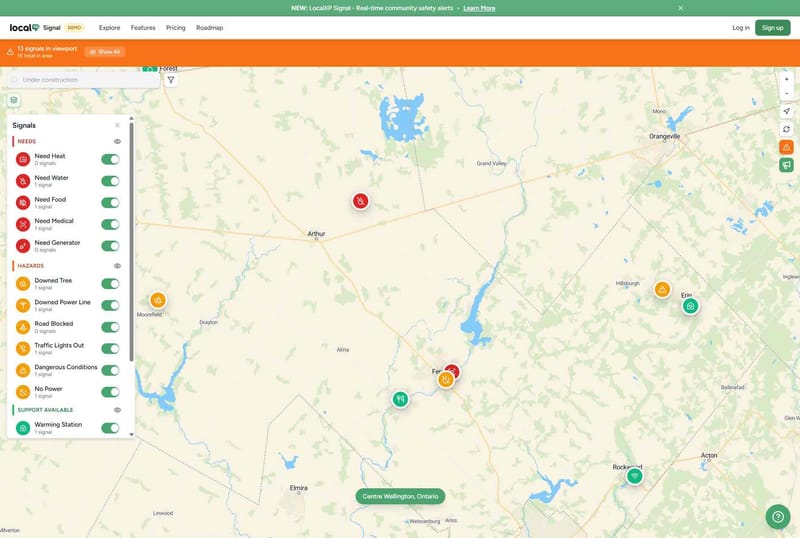800x538 pixels.
Task: Select the red Need Water map marker near Arthur
Action: point(361,201)
